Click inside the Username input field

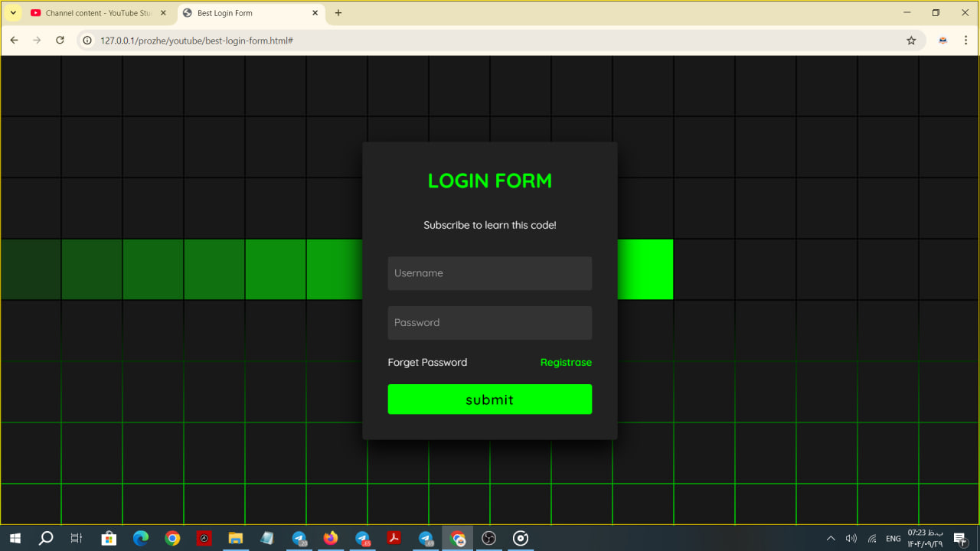coord(489,273)
